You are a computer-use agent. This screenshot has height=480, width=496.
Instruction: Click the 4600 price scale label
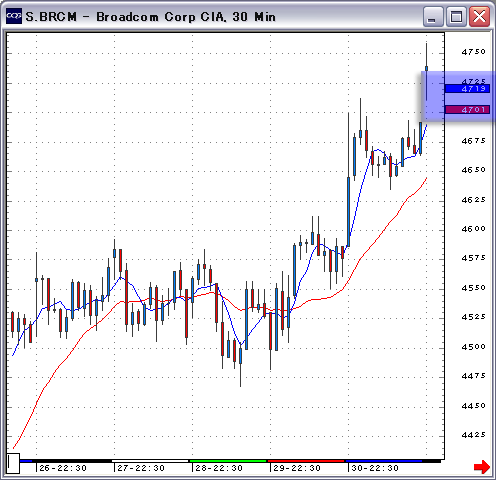point(473,229)
